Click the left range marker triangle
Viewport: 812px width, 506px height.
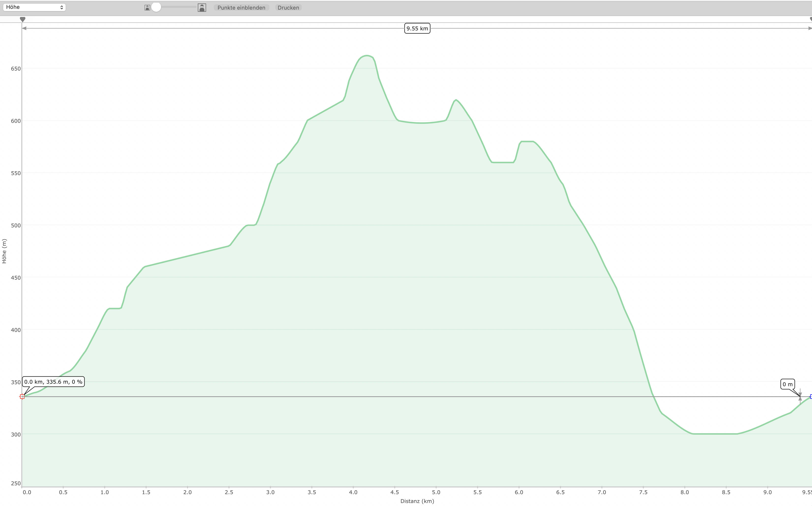tap(22, 19)
